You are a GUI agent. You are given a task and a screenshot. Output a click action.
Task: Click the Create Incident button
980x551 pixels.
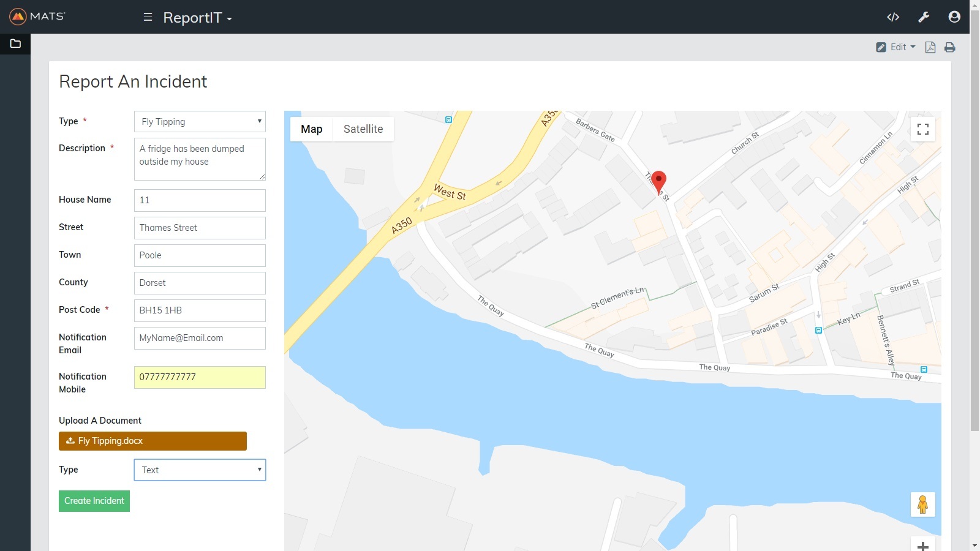(94, 501)
